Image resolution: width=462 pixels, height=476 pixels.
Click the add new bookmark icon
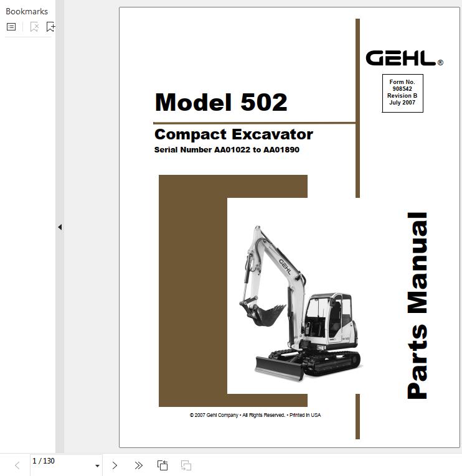click(x=50, y=27)
